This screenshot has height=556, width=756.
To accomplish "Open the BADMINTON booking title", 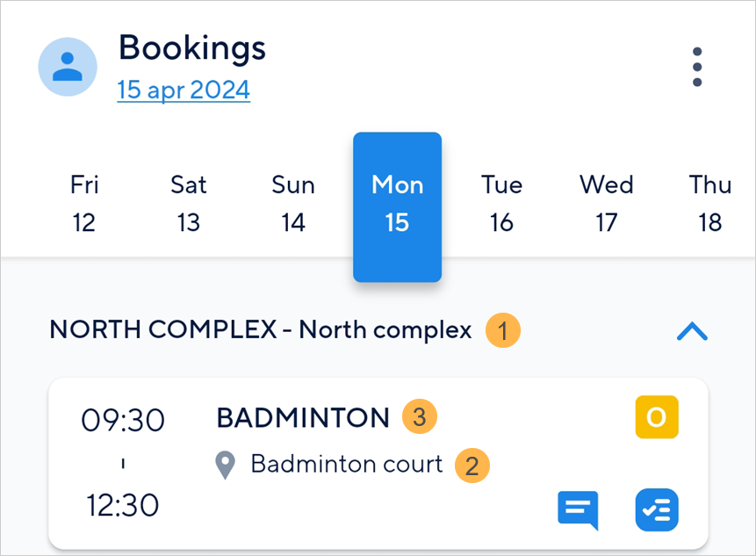I will [x=303, y=418].
